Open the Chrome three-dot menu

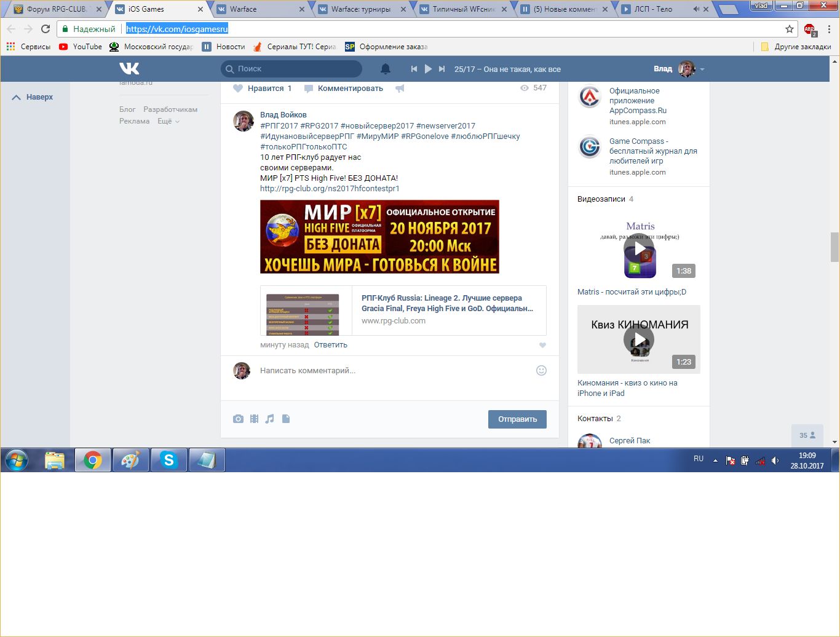pyautogui.click(x=829, y=29)
